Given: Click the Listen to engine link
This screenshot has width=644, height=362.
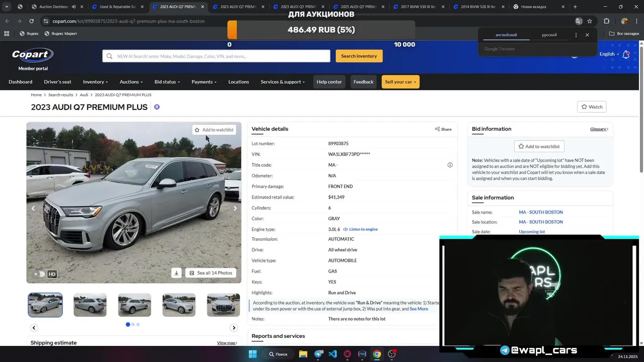Looking at the screenshot, I should 360,229.
